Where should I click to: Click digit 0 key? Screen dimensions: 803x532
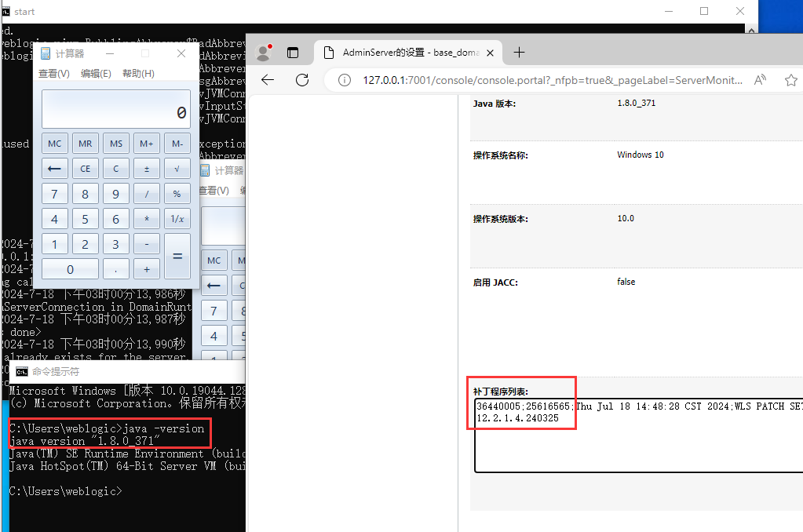[x=70, y=269]
